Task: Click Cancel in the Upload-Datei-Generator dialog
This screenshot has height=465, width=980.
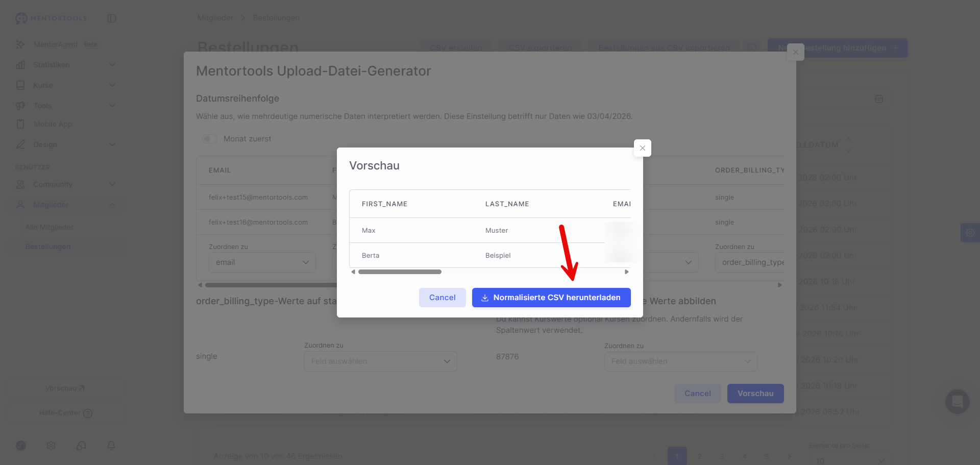Action: pos(698,394)
